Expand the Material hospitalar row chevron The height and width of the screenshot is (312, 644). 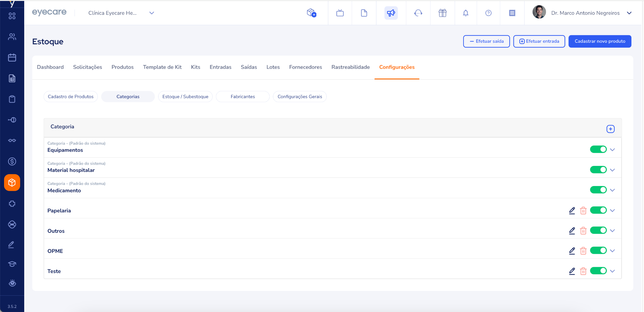[x=612, y=170]
